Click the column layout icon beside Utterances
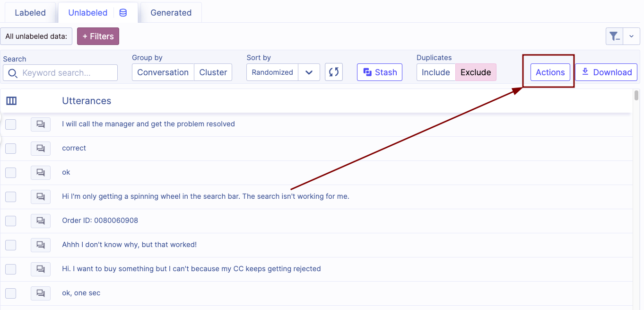This screenshot has width=644, height=310. 11,101
